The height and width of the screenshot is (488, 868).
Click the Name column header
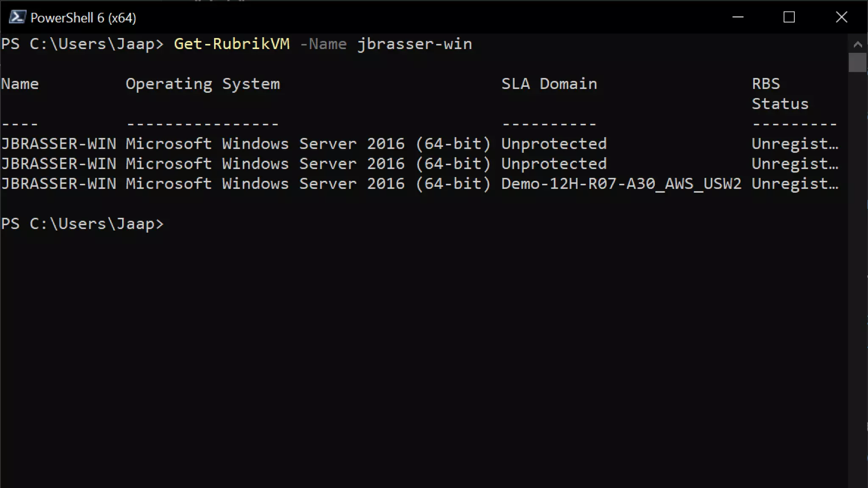[x=20, y=84]
